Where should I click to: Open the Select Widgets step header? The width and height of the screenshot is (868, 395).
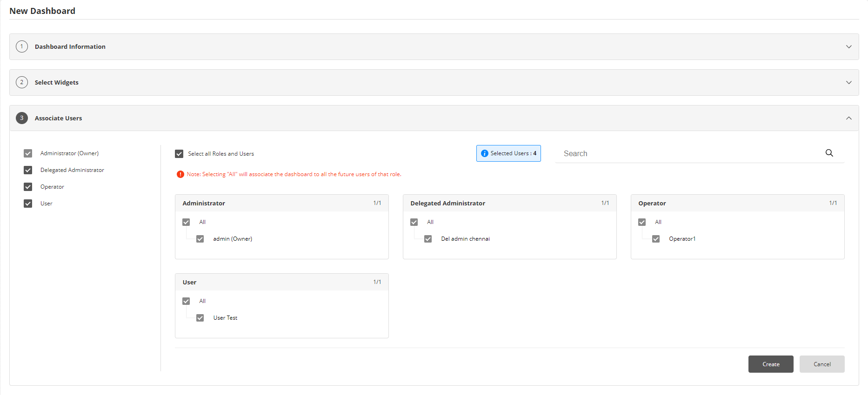[57, 82]
